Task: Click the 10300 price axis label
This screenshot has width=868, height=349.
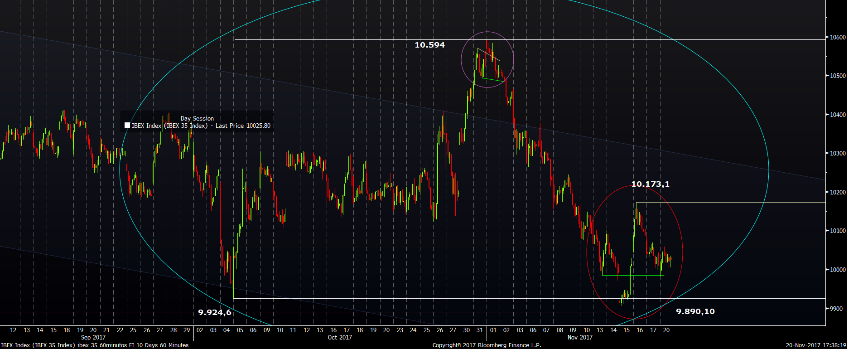Action: click(838, 153)
